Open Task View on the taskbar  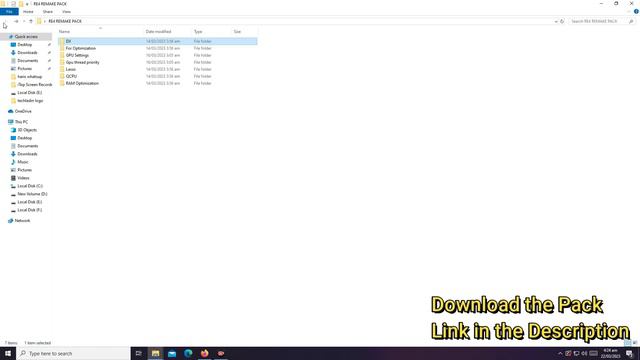point(139,353)
